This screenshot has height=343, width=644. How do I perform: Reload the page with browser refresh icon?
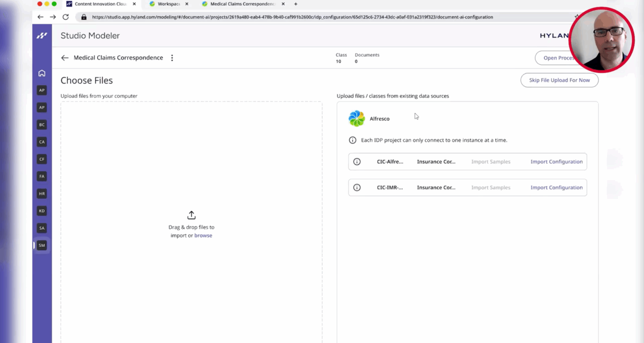pyautogui.click(x=65, y=17)
